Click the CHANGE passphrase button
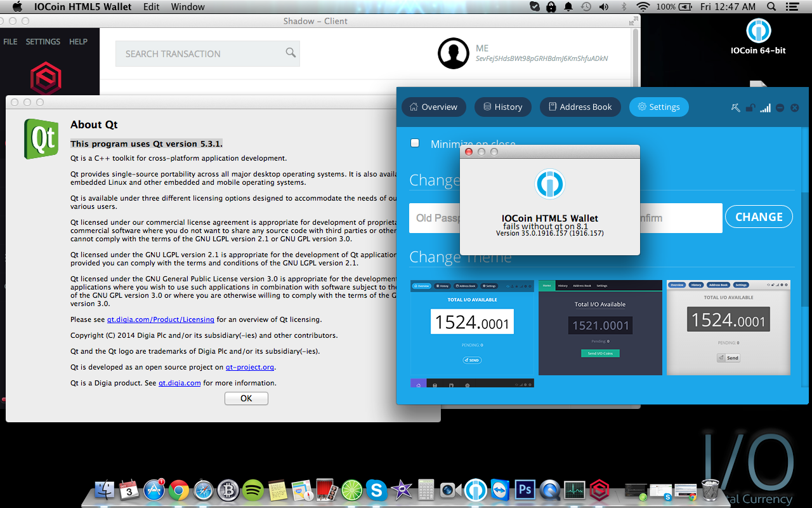 (759, 217)
